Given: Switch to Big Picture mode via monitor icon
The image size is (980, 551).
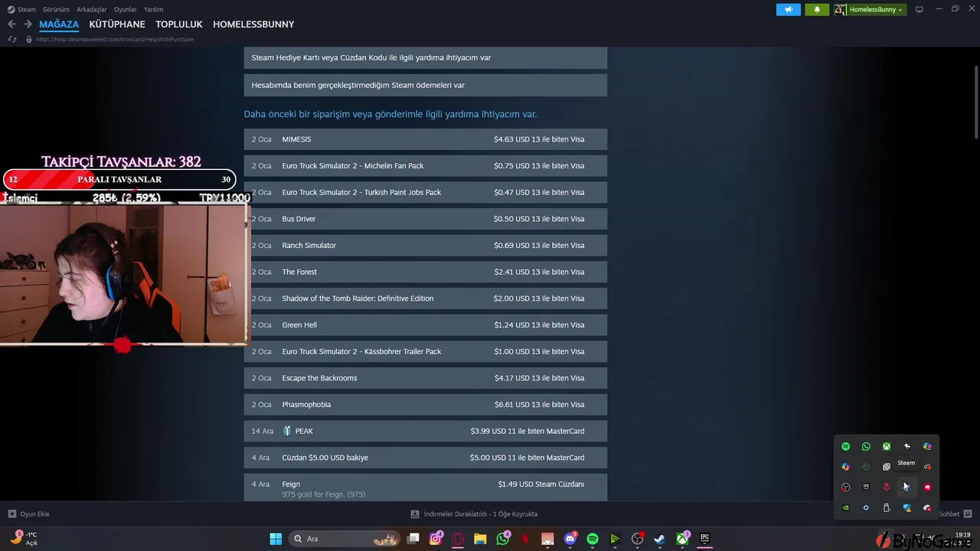Looking at the screenshot, I should point(920,9).
